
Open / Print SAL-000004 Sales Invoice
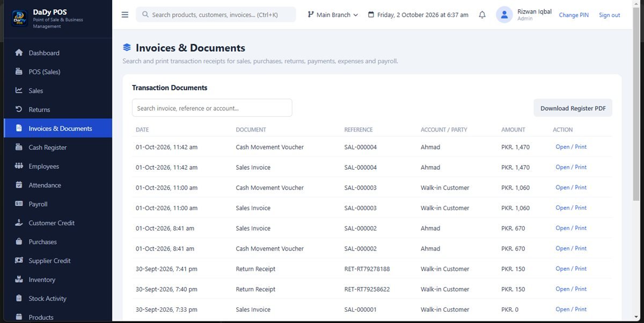click(x=571, y=167)
